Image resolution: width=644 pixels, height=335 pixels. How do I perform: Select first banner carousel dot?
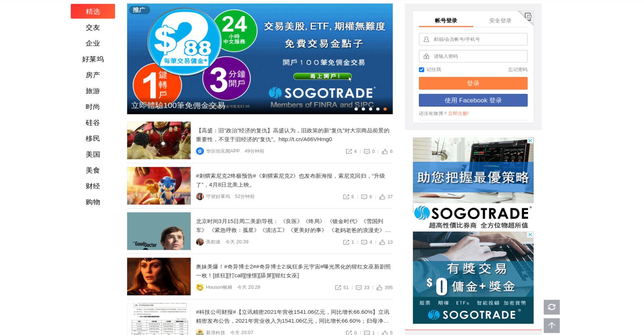(x=356, y=109)
